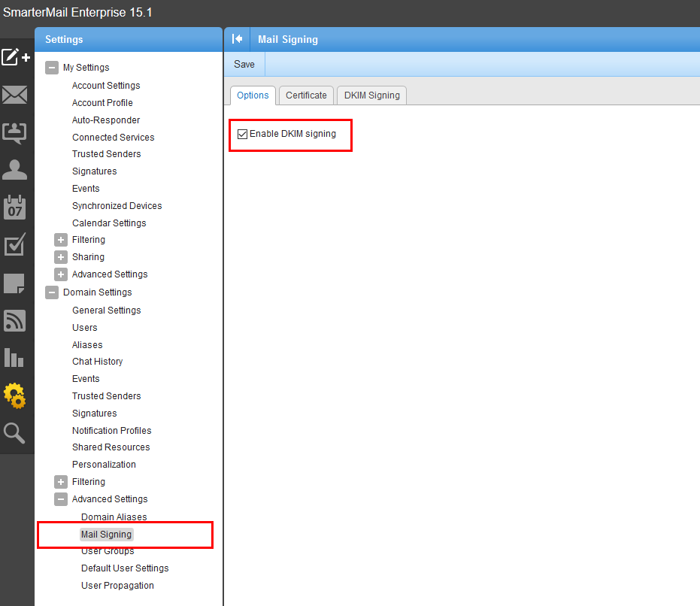The image size is (700, 606).
Task: Open General Settings under Domain Settings
Action: tap(106, 310)
